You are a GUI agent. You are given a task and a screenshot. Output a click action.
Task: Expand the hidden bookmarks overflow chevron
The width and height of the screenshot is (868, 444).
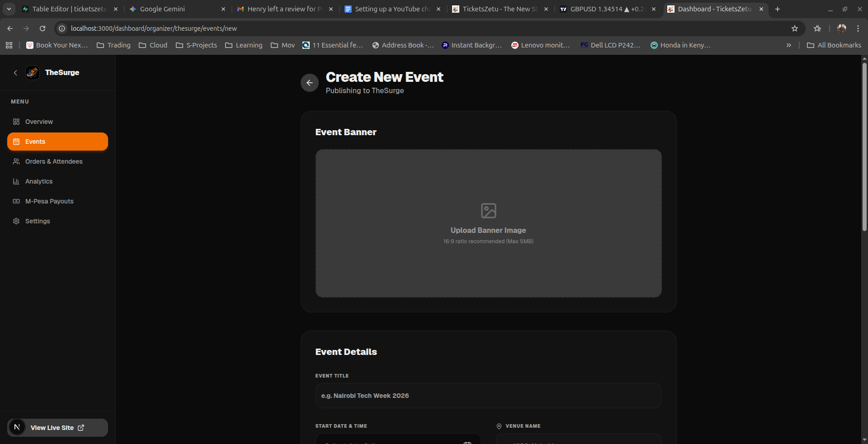point(788,45)
